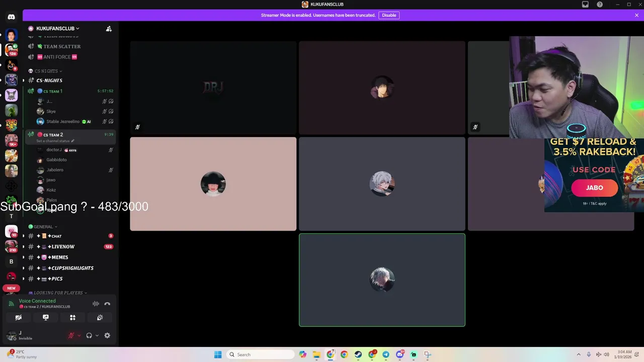644x362 pixels.
Task: Open the server labeled B
Action: [x=11, y=261]
